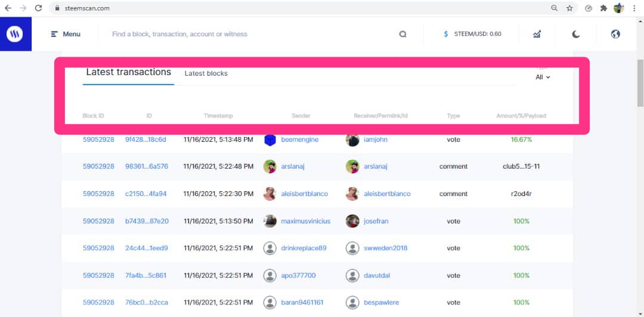Open transaction 24c44...1eed9
644x317 pixels.
click(x=147, y=248)
